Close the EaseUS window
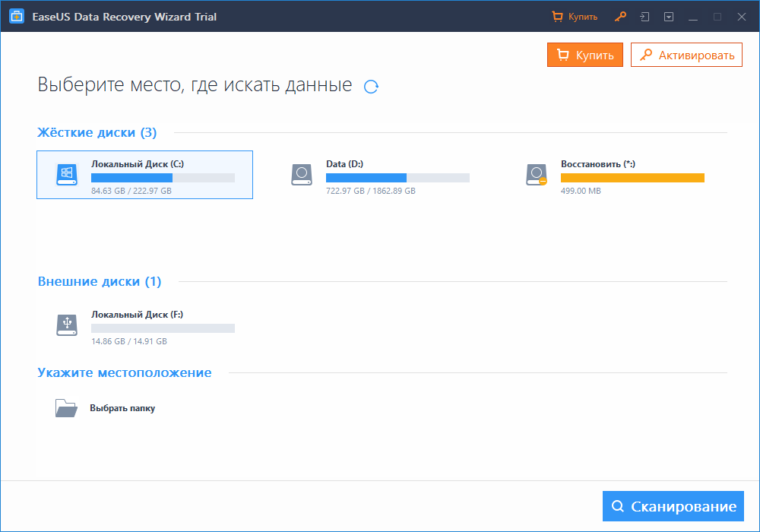 click(x=742, y=17)
